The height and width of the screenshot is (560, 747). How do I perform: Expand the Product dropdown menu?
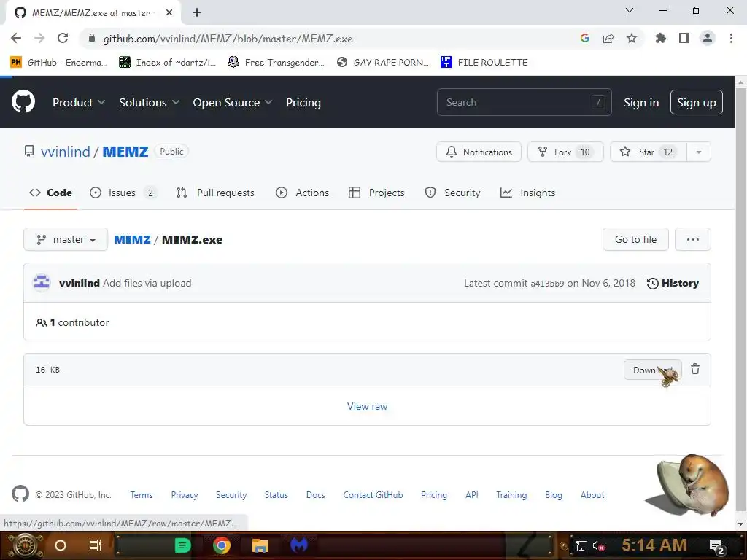(x=79, y=102)
